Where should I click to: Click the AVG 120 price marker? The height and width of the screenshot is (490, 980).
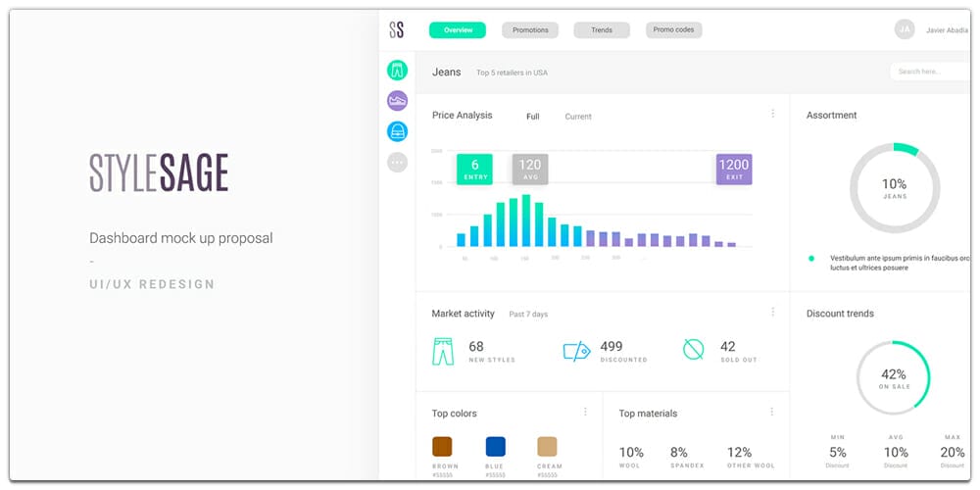click(530, 170)
